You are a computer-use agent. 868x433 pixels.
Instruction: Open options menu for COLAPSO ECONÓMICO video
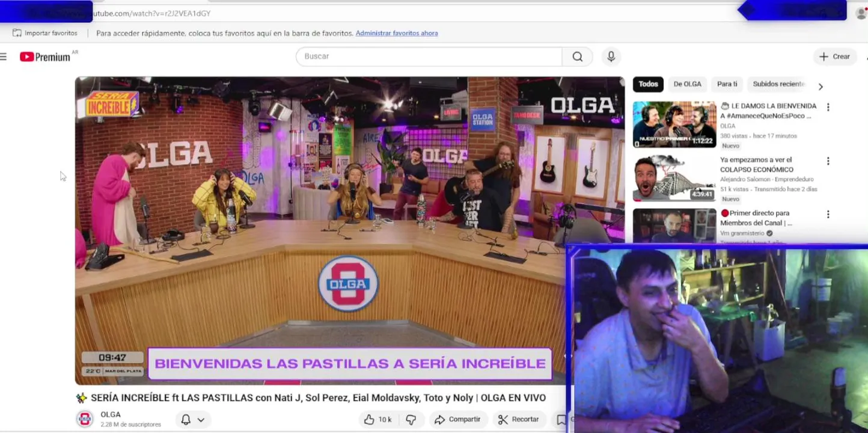(828, 161)
